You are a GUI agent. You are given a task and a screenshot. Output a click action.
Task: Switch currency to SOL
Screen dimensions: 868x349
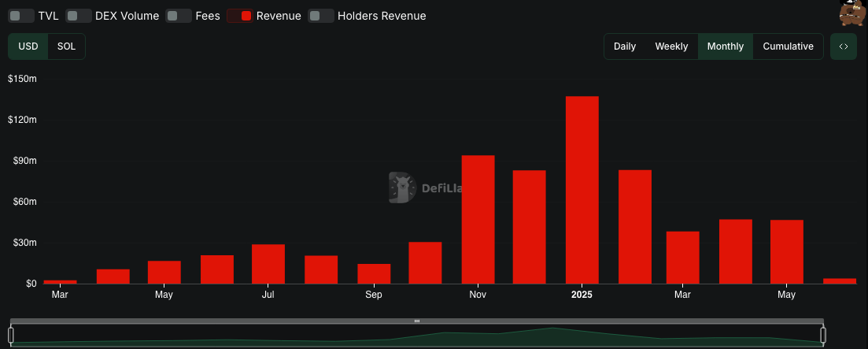point(67,46)
